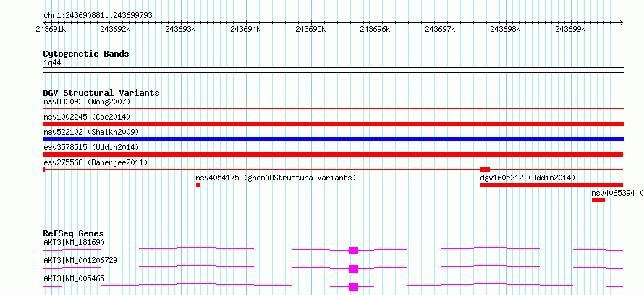Click the Cytogenetic Bands track heading
Image resolution: width=644 pixels, height=295 pixels.
pyautogui.click(x=86, y=54)
